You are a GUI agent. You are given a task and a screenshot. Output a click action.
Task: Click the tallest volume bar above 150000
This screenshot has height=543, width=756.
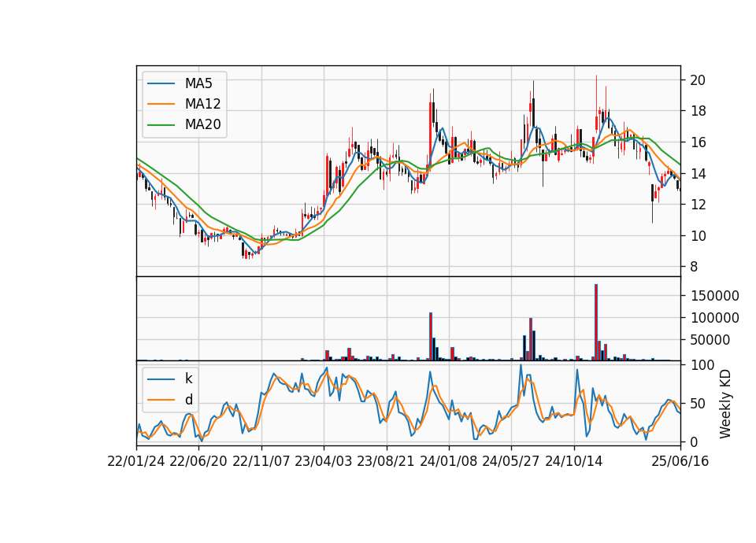pyautogui.click(x=596, y=322)
